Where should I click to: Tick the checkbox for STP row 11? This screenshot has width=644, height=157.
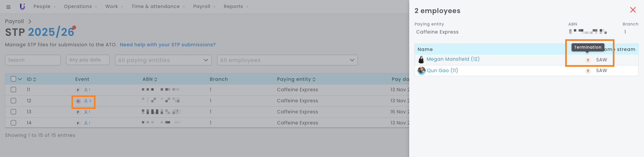click(13, 90)
